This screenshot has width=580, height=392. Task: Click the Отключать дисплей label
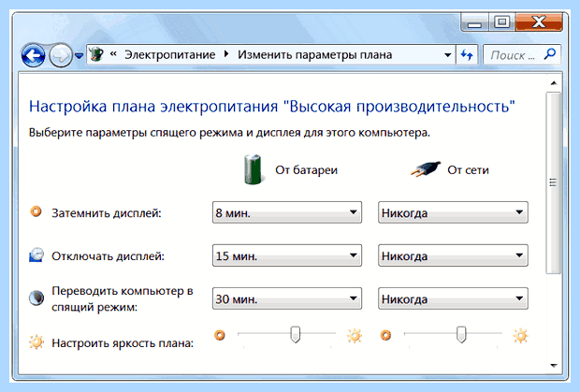pos(108,256)
